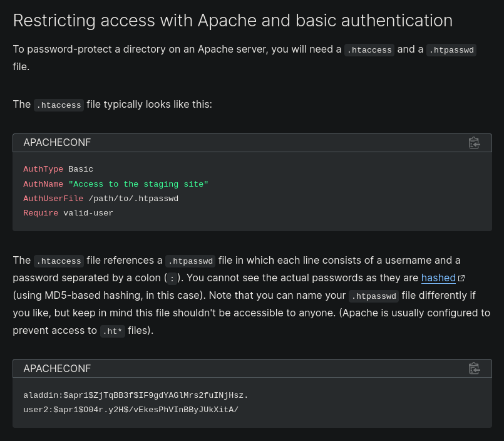Click the aladdin password hash line

click(136, 395)
